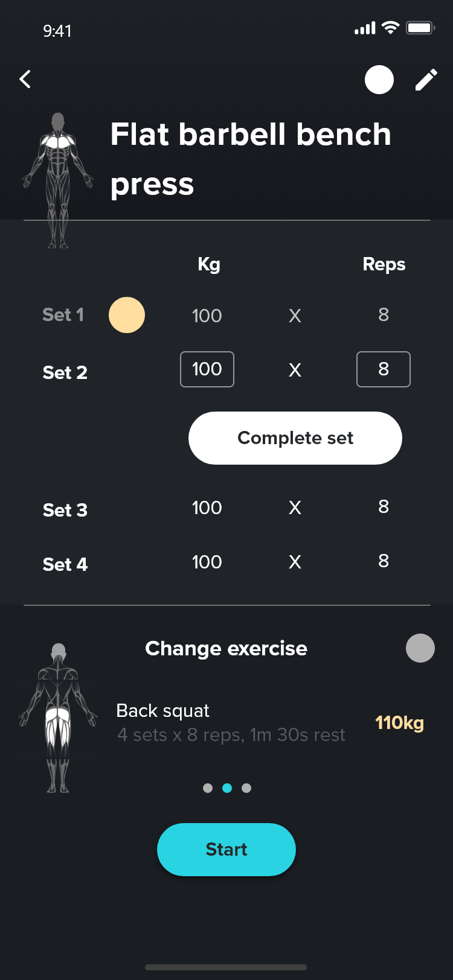Toggle the gray circle beside Change exercise
This screenshot has height=980, width=453.
coord(420,648)
